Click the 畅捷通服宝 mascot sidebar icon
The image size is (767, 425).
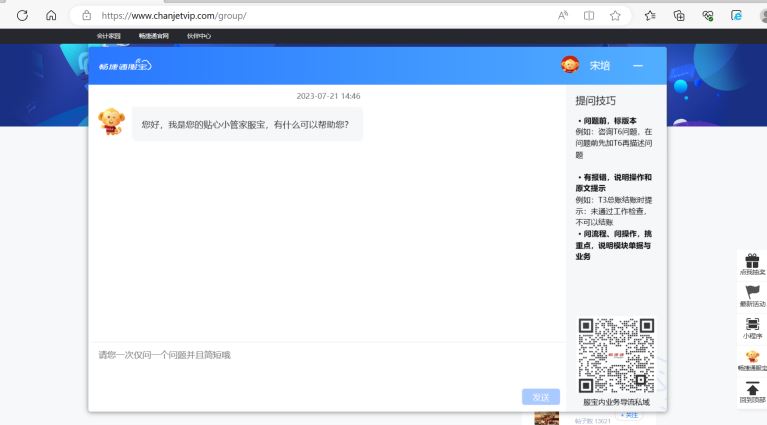click(752, 357)
